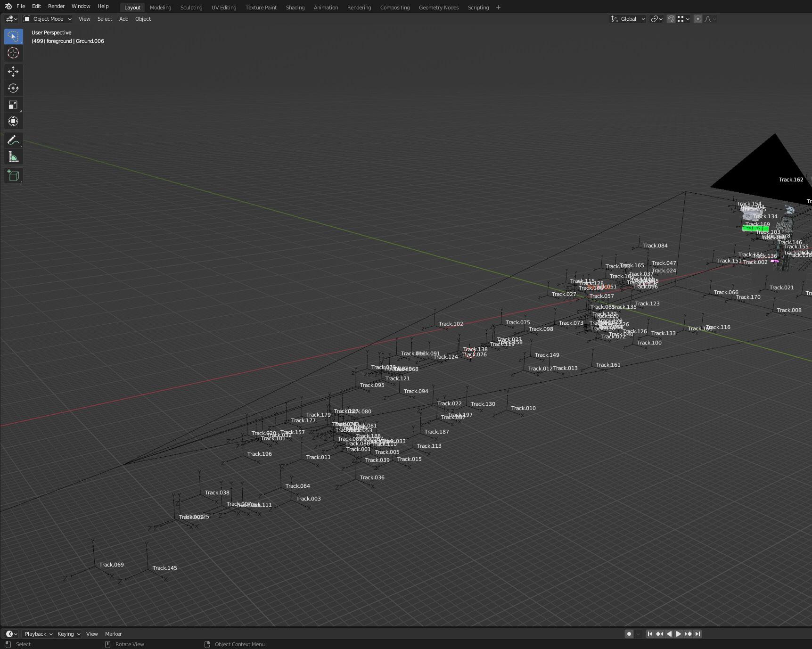Click the Blender logo icon
Viewport: 812px width, 649px height.
[x=8, y=7]
